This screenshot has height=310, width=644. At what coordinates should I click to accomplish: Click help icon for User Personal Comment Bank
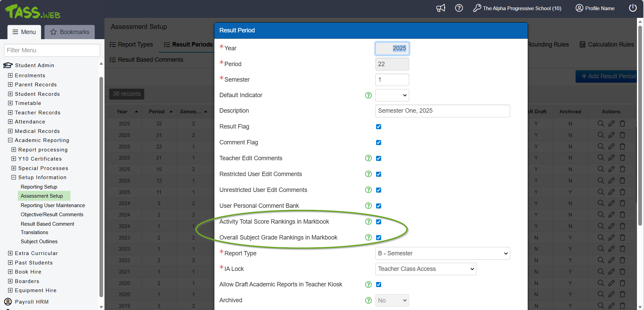point(368,206)
